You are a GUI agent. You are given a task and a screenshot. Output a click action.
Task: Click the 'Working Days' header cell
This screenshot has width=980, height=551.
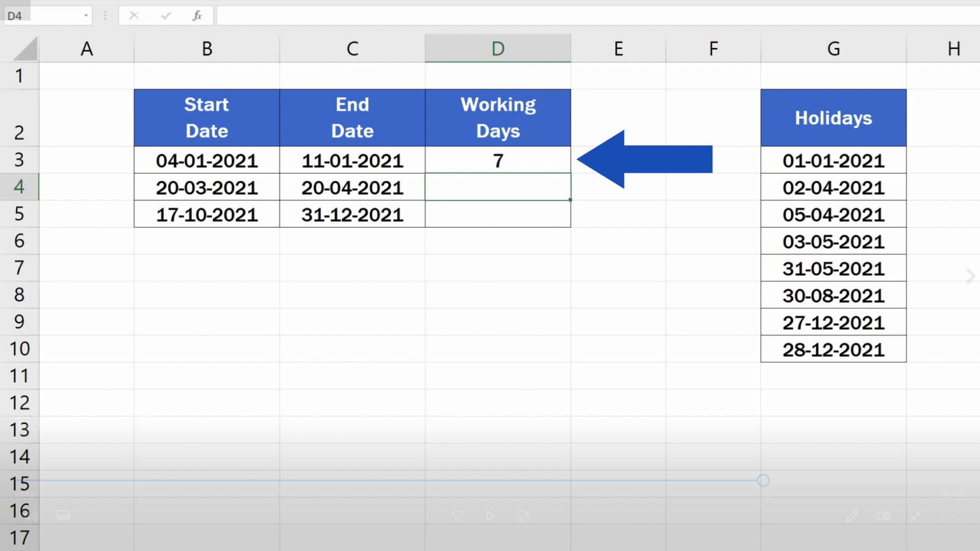(498, 118)
